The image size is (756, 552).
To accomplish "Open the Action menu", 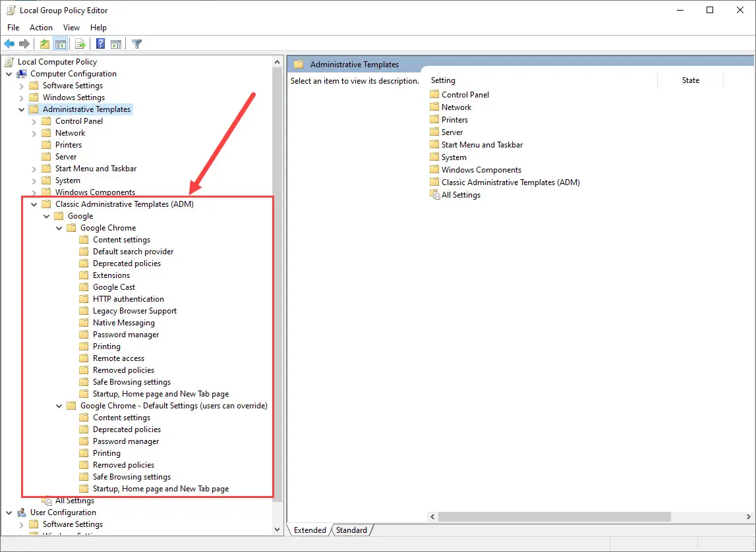I will tap(41, 28).
